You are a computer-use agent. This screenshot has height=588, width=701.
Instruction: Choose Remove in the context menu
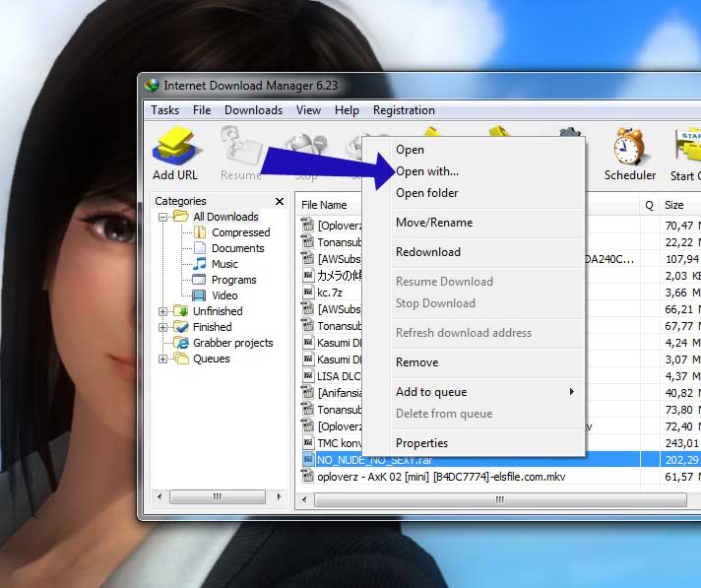click(x=474, y=362)
